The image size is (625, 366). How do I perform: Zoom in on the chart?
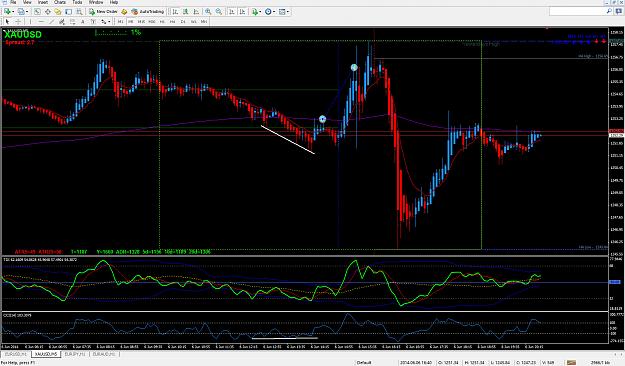208,12
